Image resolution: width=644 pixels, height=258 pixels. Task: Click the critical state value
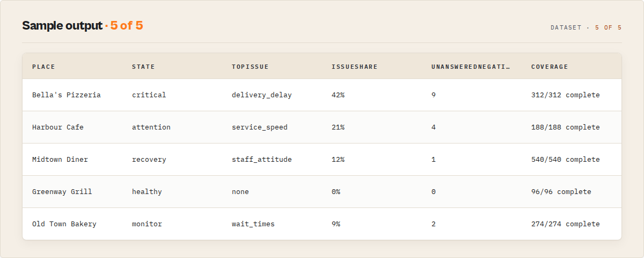click(149, 95)
